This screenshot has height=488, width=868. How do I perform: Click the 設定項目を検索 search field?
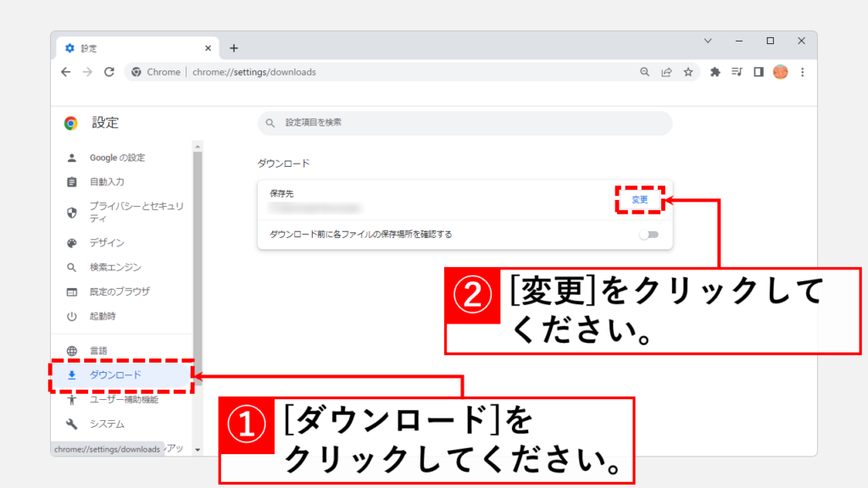(x=465, y=123)
